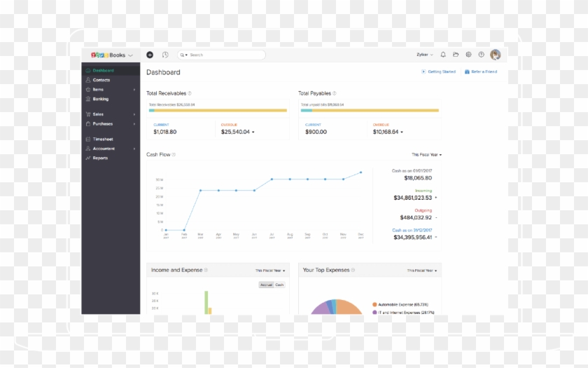588x368 pixels.
Task: Switch Income and Expense to Accrual
Action: 266,285
